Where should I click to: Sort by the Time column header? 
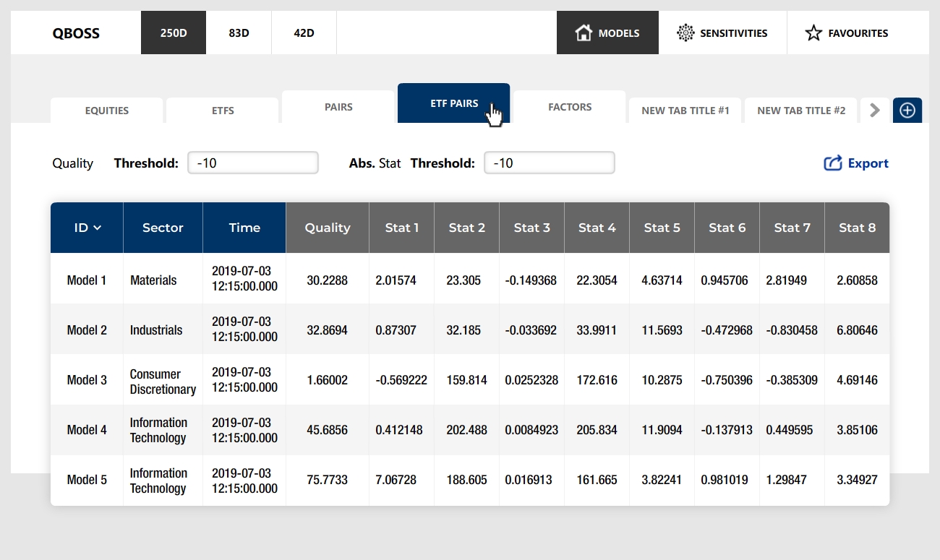(x=244, y=228)
